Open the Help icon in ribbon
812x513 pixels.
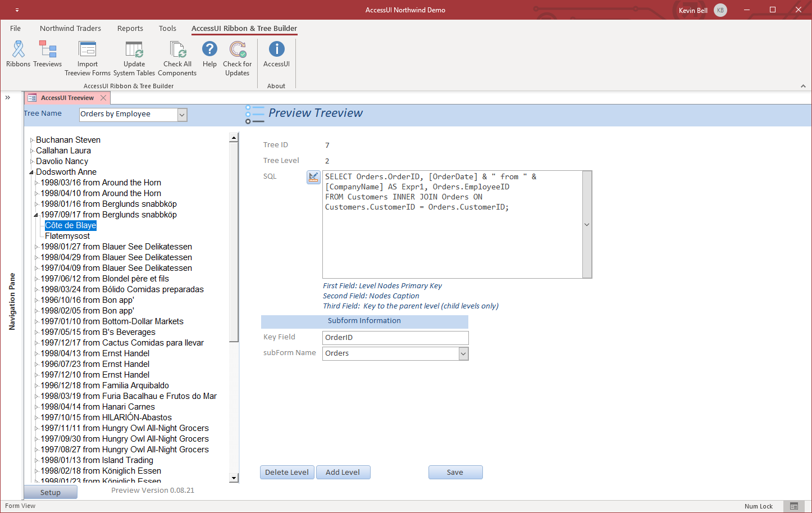tap(209, 54)
